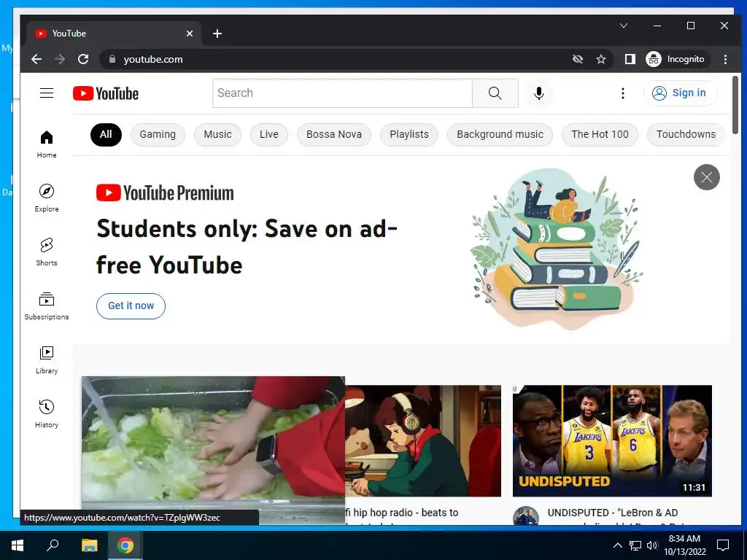This screenshot has height=560, width=747.
Task: Click the magnifier search button
Action: point(495,93)
